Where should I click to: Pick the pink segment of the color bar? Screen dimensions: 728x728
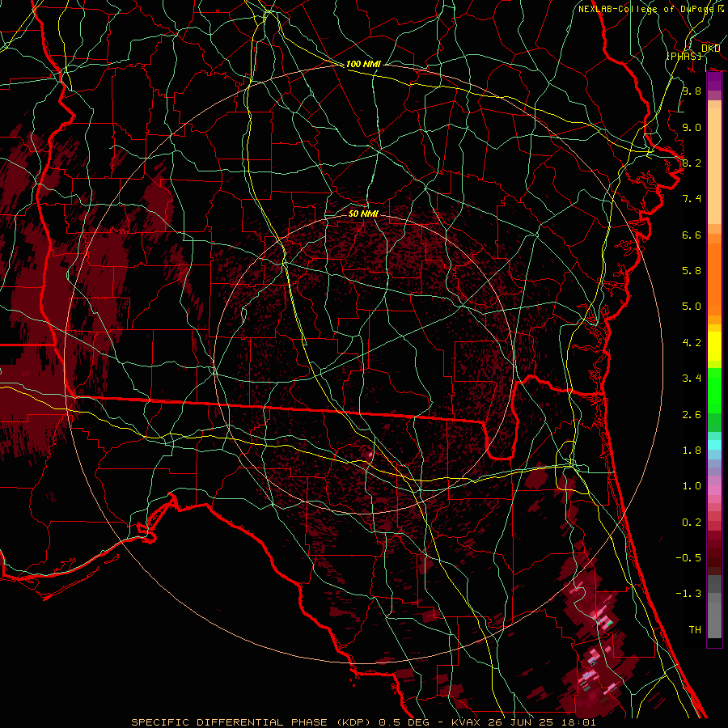coord(714,490)
